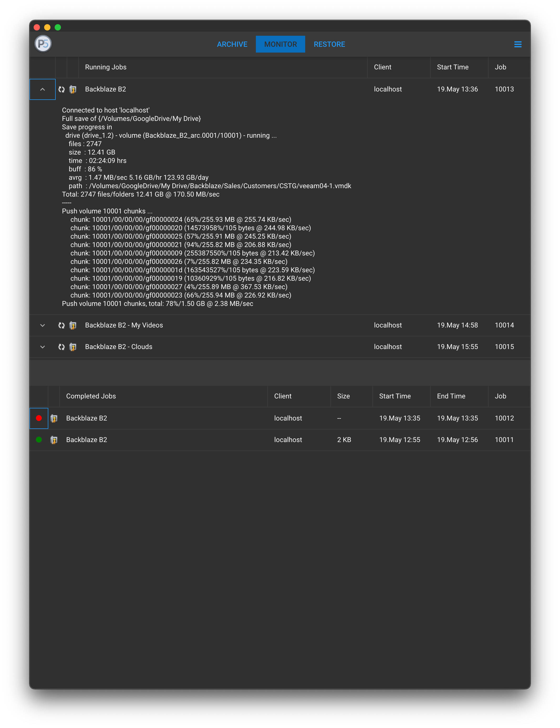This screenshot has width=560, height=728.
Task: Click running spinner icon for job 10013
Action: 61,89
